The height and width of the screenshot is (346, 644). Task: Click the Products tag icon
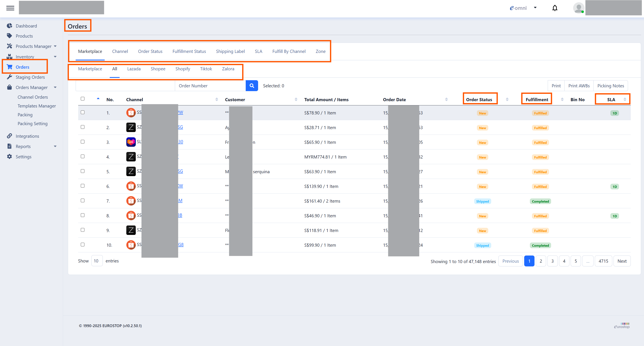[x=9, y=36]
